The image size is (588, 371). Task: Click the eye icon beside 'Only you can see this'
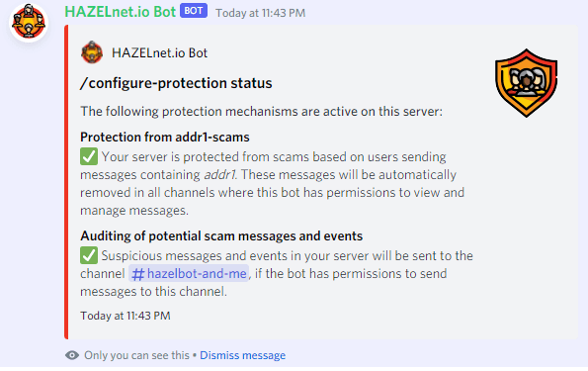point(72,355)
